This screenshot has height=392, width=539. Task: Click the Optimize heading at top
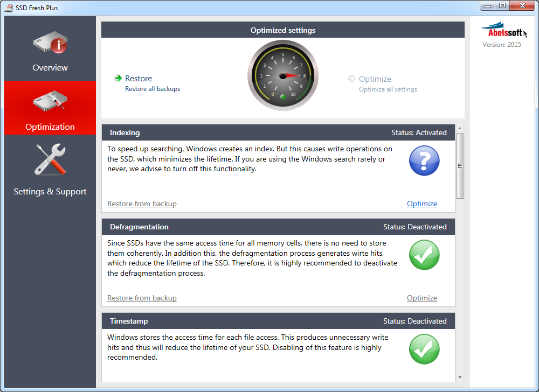tap(375, 79)
